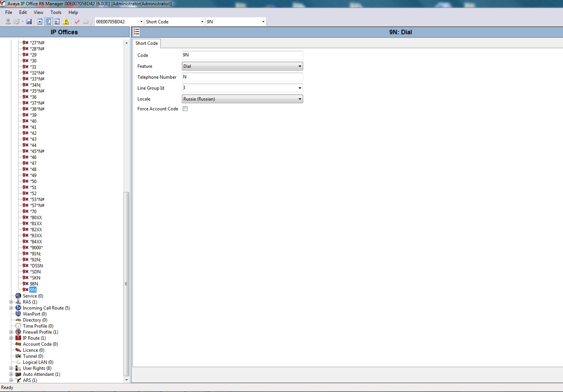Click the collapse all groups toolbar icon
The width and height of the screenshot is (563, 392).
click(x=40, y=22)
